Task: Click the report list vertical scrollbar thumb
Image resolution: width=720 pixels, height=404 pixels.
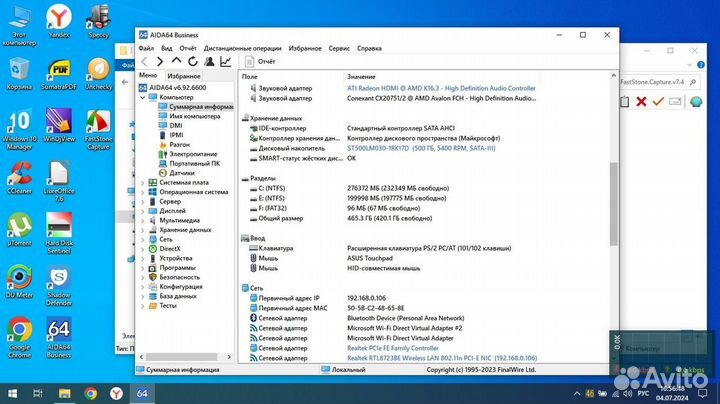Action: 613,204
